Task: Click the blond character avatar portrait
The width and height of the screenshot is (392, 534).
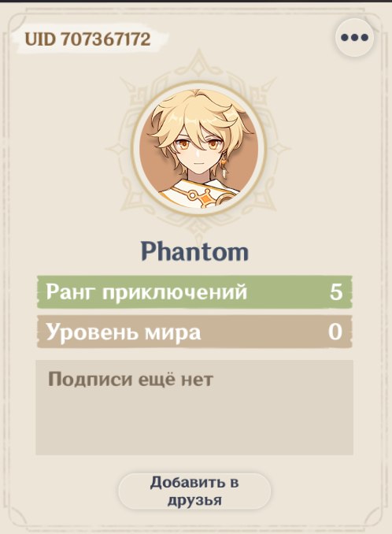Action: (x=198, y=149)
